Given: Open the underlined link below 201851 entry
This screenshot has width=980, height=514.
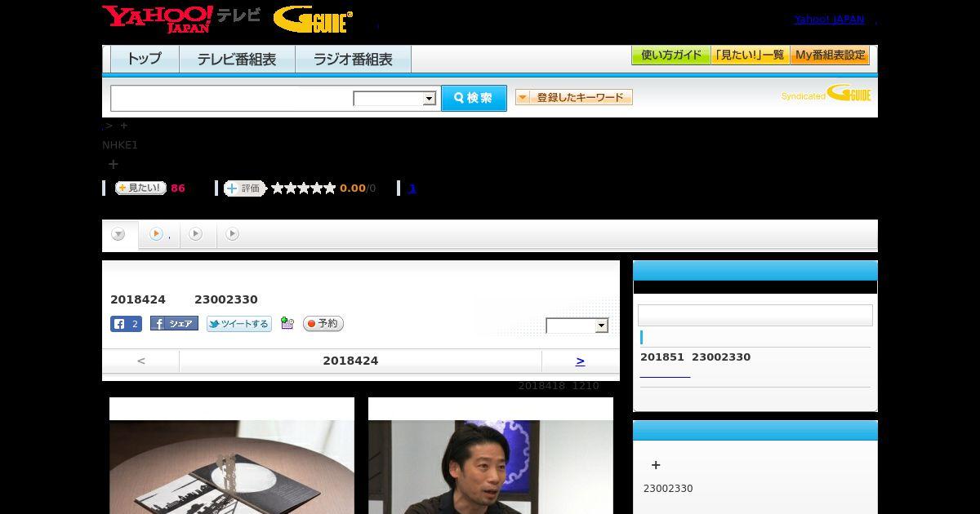Looking at the screenshot, I should point(665,374).
